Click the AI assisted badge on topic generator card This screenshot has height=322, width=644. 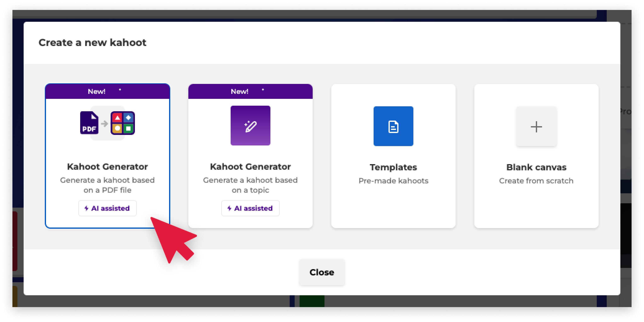[250, 208]
